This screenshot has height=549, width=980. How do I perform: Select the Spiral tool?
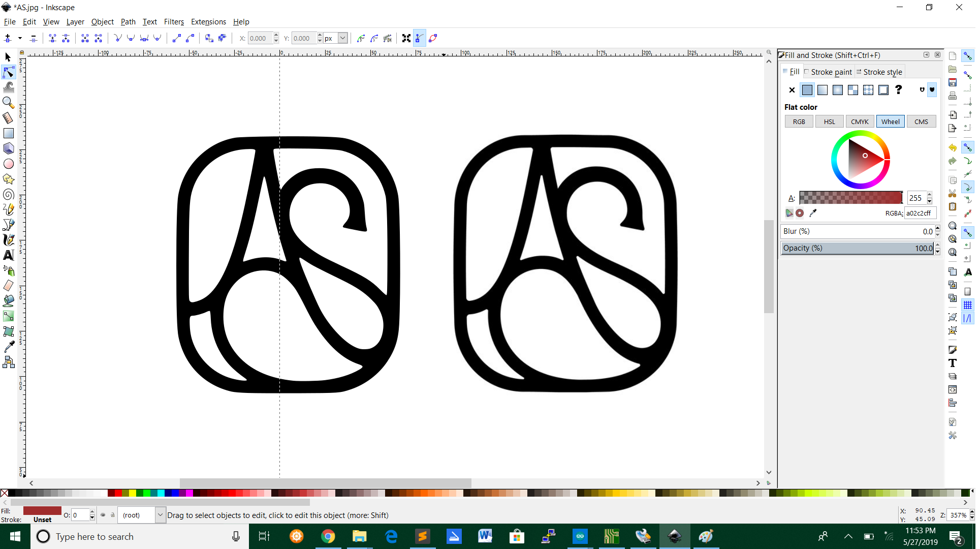point(8,194)
